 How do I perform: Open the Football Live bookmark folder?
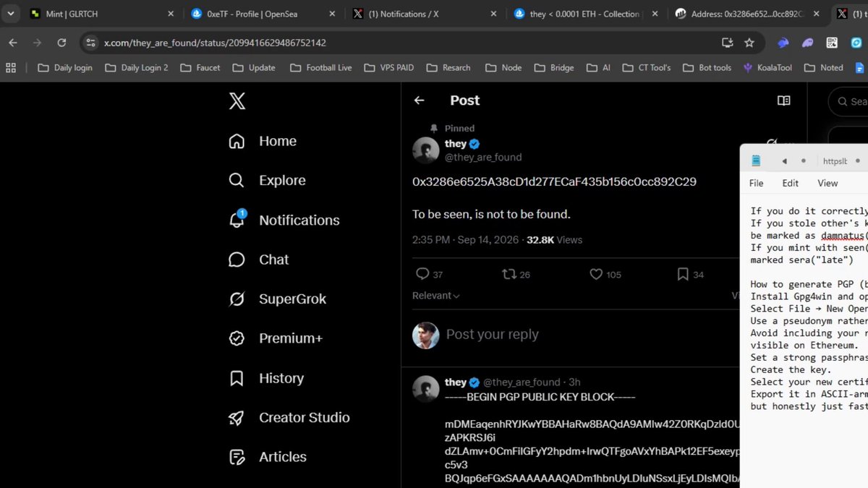pos(320,68)
